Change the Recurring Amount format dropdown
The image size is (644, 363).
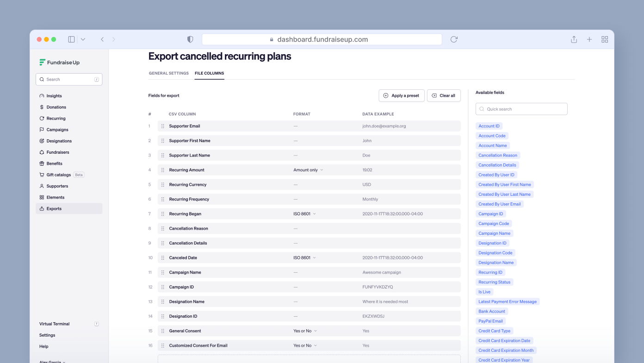point(307,170)
